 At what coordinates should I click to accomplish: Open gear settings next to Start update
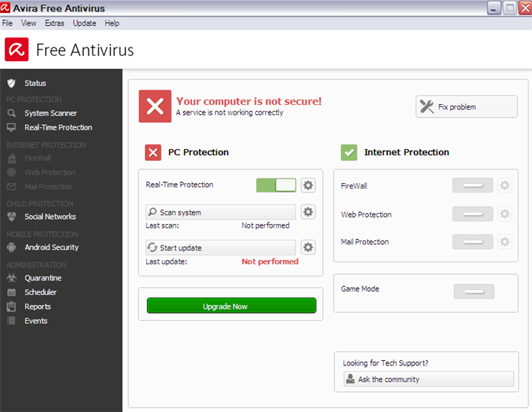pyautogui.click(x=308, y=248)
